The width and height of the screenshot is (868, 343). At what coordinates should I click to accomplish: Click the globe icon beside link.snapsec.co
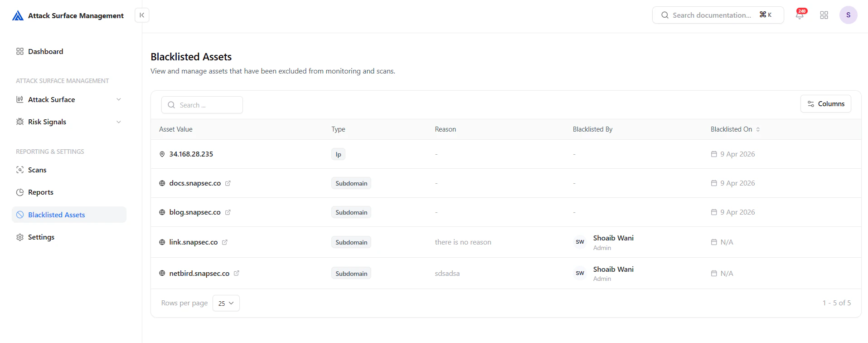click(162, 242)
